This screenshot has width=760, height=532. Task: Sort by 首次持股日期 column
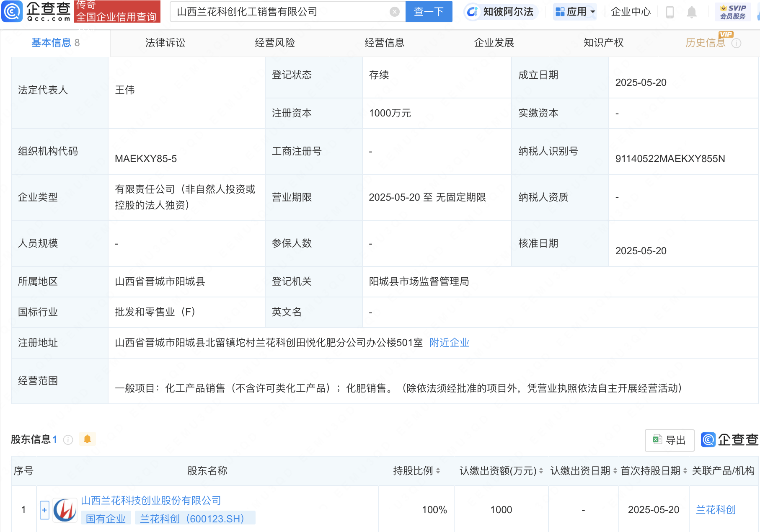click(685, 471)
